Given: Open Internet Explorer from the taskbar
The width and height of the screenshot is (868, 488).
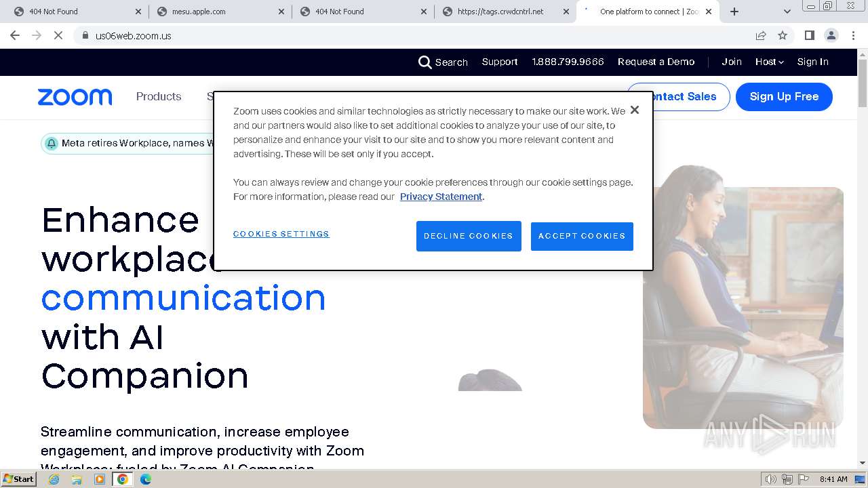Looking at the screenshot, I should pos(54,479).
